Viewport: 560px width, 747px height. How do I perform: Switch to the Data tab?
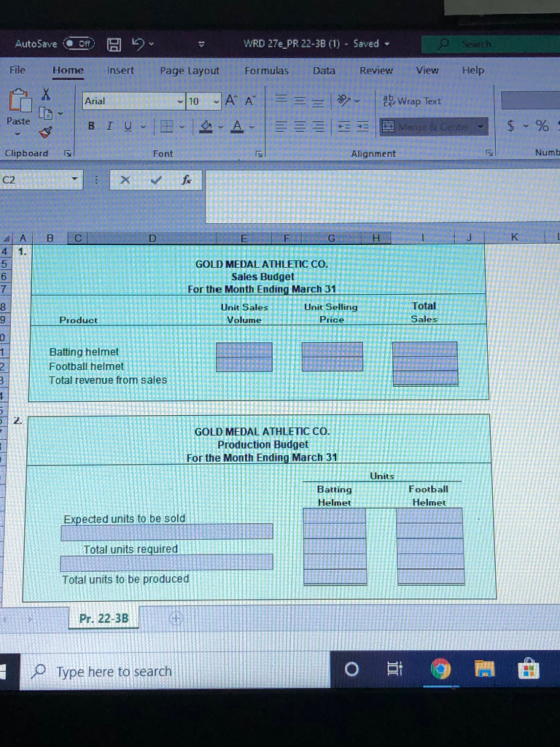(324, 71)
